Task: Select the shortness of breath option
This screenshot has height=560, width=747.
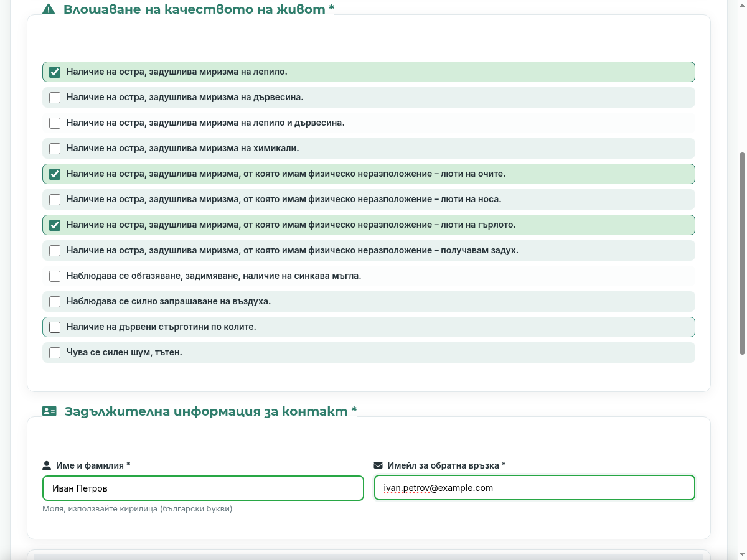Action: click(55, 251)
